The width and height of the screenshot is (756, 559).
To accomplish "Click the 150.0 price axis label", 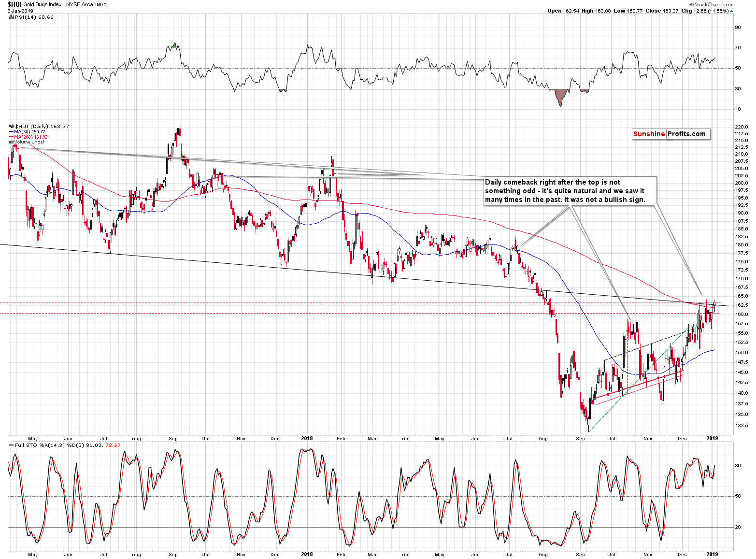I will pos(741,352).
